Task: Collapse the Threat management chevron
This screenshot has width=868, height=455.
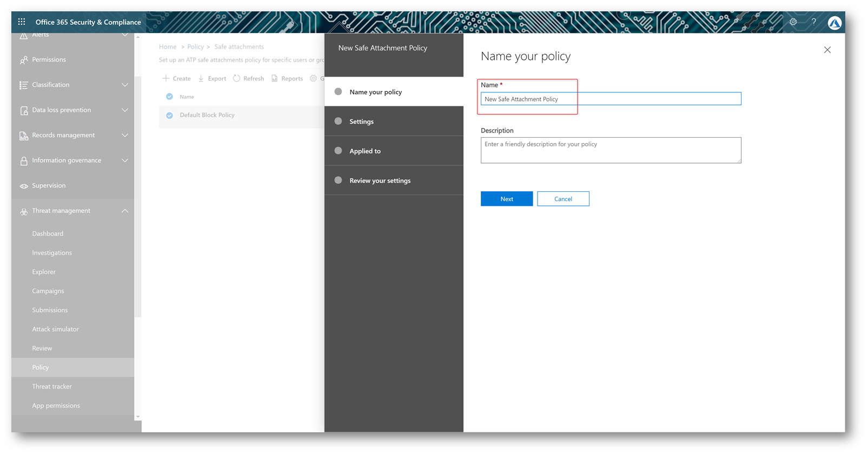Action: click(125, 211)
